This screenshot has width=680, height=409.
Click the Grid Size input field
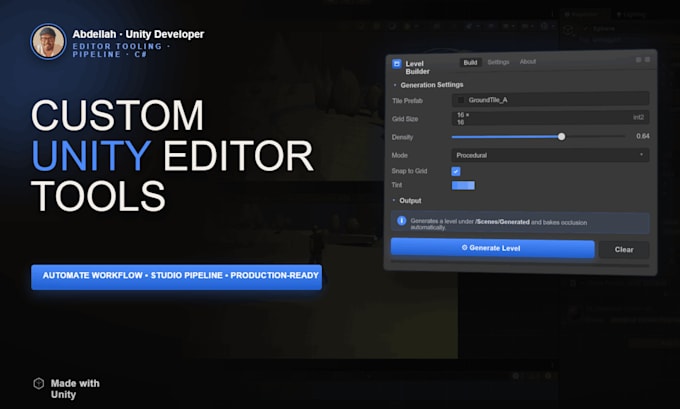(x=550, y=118)
